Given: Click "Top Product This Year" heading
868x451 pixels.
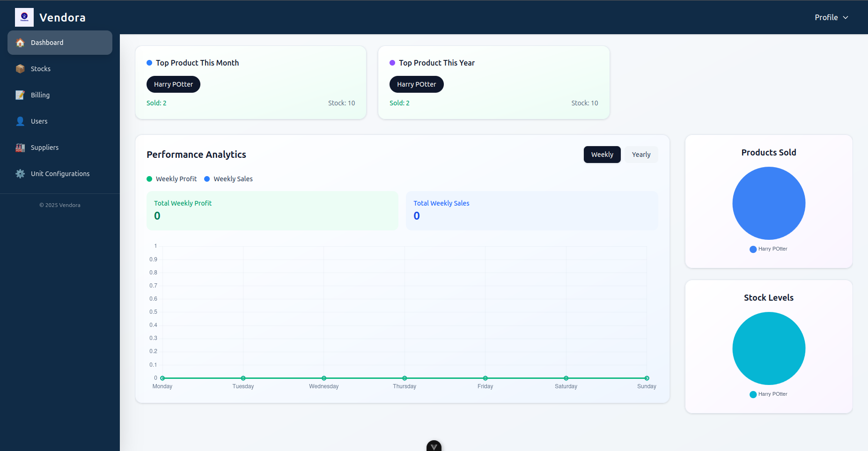Looking at the screenshot, I should pyautogui.click(x=437, y=63).
